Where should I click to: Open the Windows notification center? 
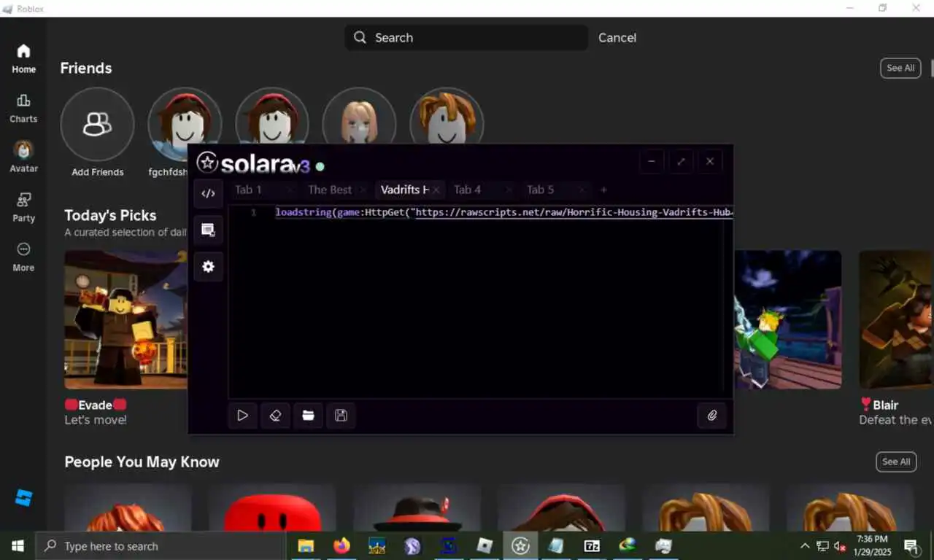(x=911, y=545)
